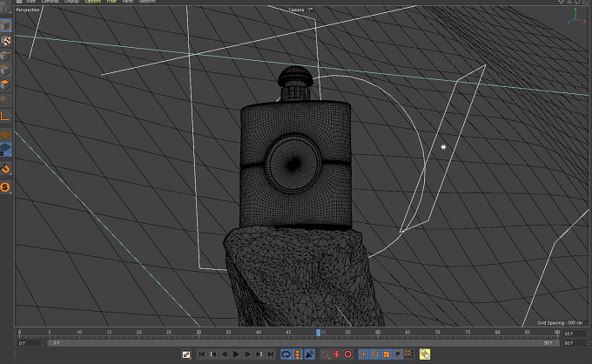592x364 pixels.
Task: Jump to end of animation
Action: [271, 354]
